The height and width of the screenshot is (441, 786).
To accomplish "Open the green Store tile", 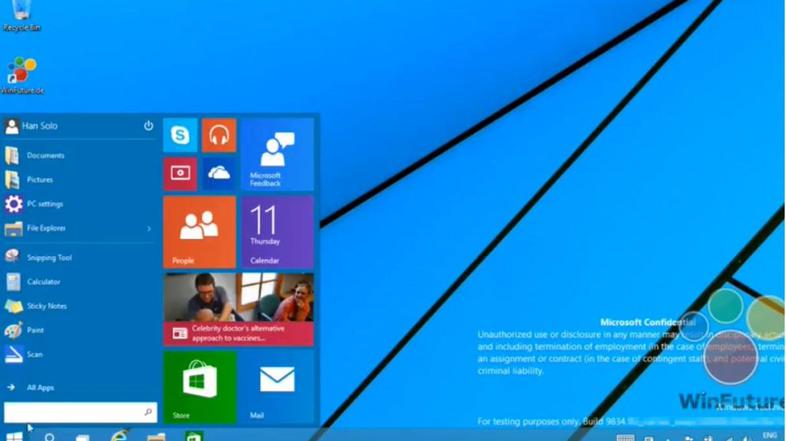I will [x=200, y=387].
